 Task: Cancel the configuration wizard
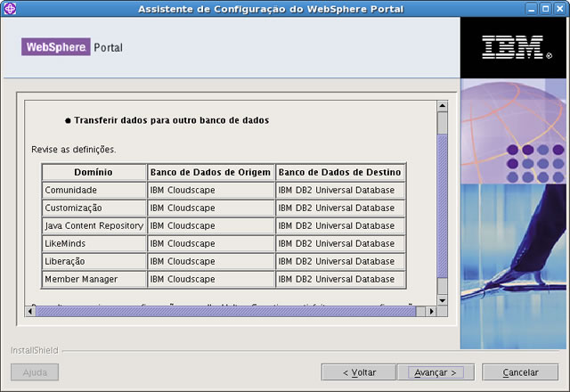520,372
